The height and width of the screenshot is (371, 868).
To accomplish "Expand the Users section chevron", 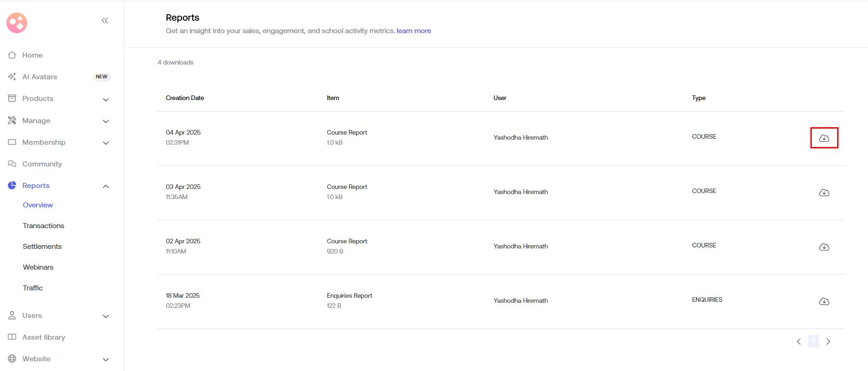I will coord(106,316).
